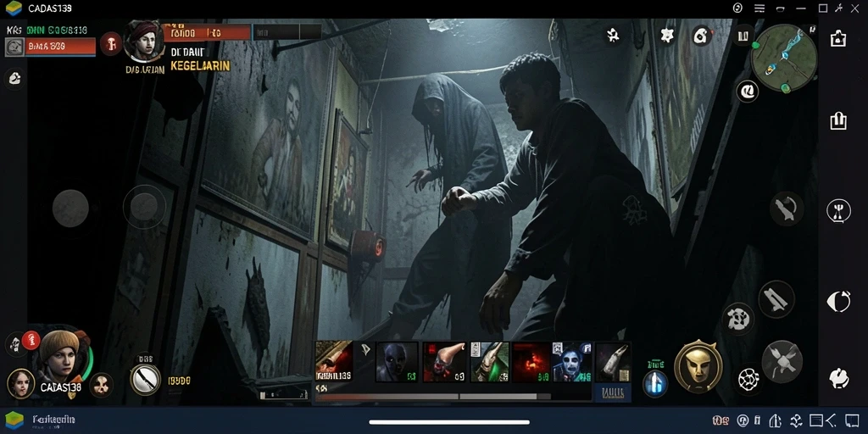This screenshot has height=434, width=868.
Task: Select the dark alien face inventory slot
Action: [397, 362]
